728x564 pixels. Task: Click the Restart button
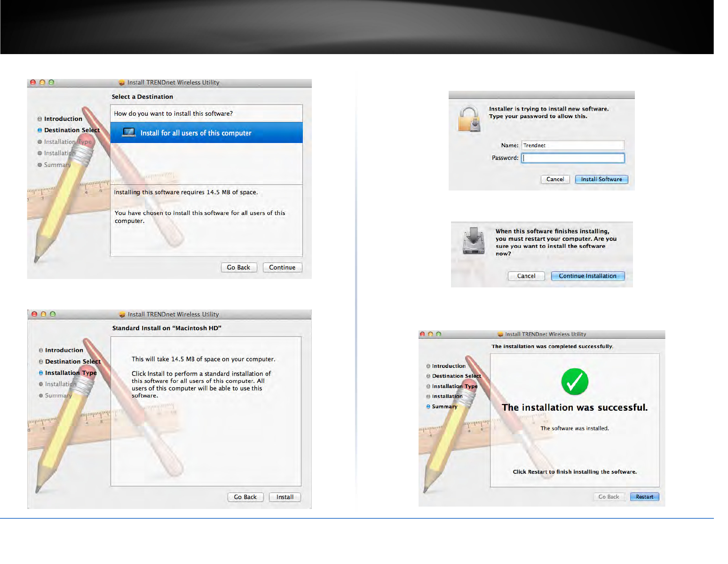645,497
